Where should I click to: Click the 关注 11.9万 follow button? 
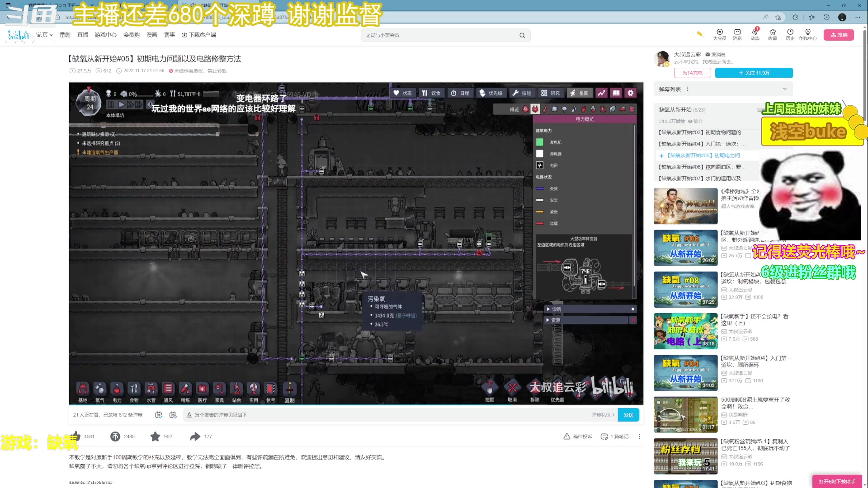point(754,73)
